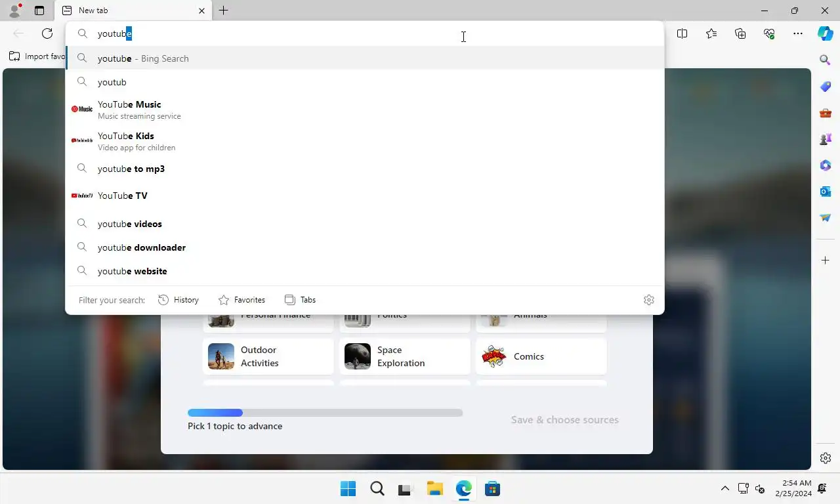
Task: Refresh the page
Action: [x=47, y=33]
